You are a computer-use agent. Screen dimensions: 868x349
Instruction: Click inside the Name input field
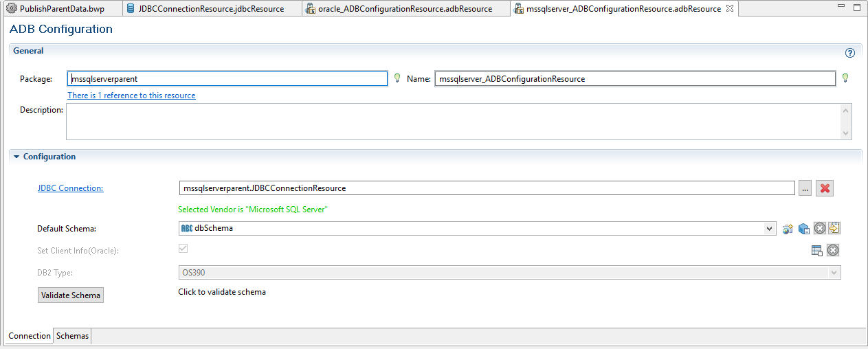635,79
